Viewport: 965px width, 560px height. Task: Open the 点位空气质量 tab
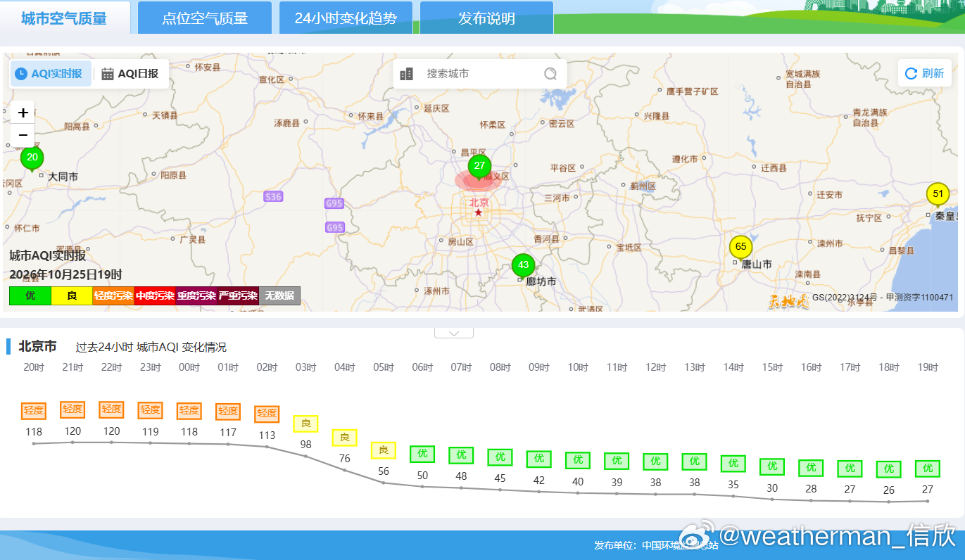pos(205,18)
